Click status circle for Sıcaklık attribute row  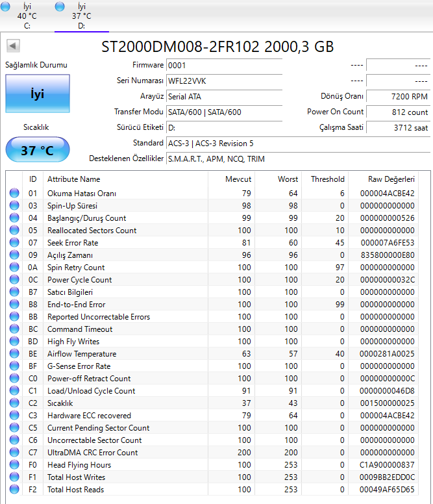14,403
